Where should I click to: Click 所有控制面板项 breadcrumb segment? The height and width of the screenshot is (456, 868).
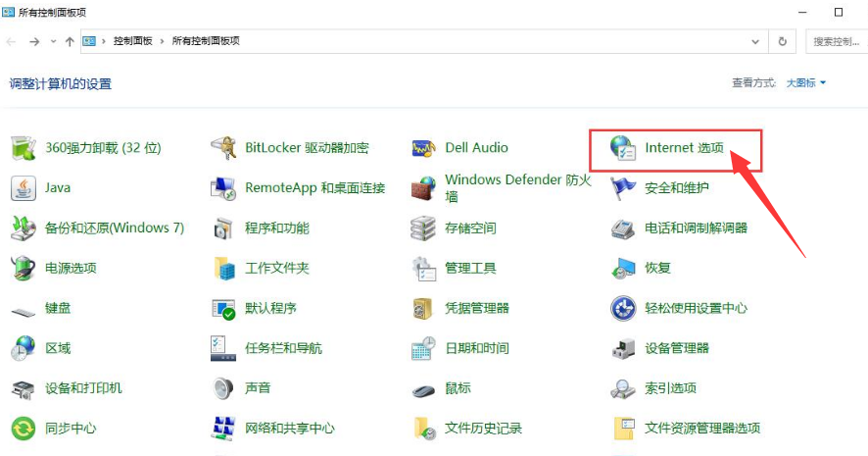[x=206, y=41]
